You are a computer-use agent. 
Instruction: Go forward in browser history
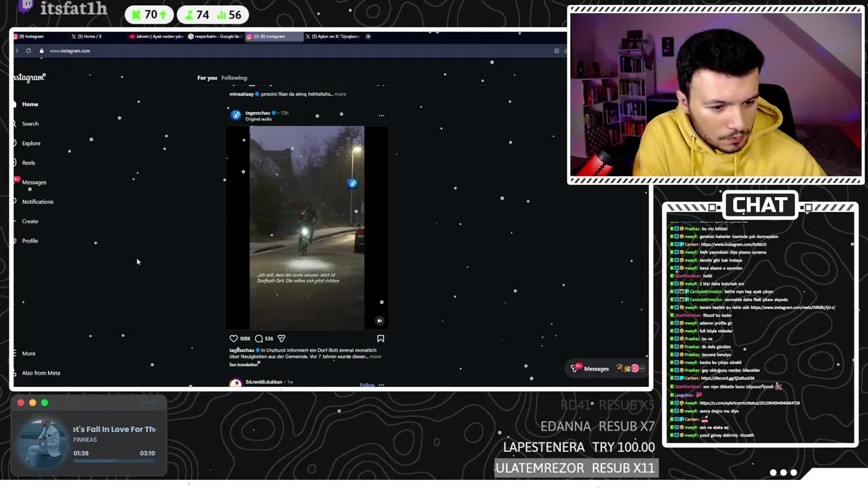16,51
